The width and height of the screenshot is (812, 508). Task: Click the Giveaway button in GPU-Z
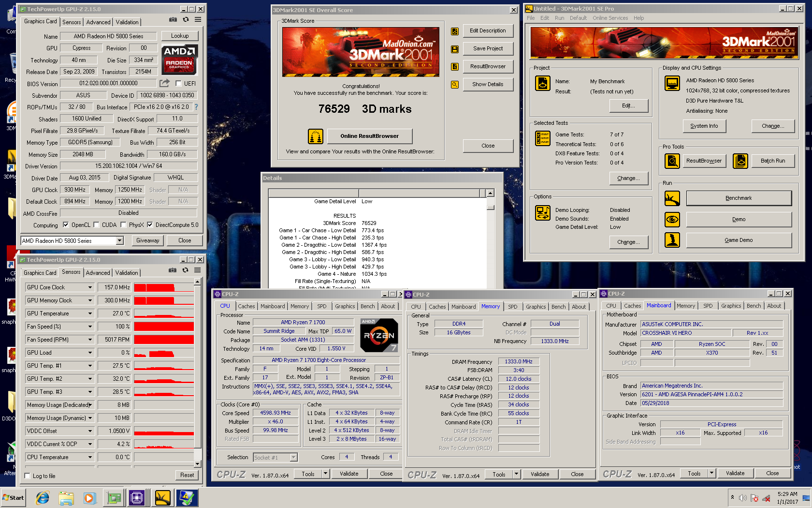148,240
